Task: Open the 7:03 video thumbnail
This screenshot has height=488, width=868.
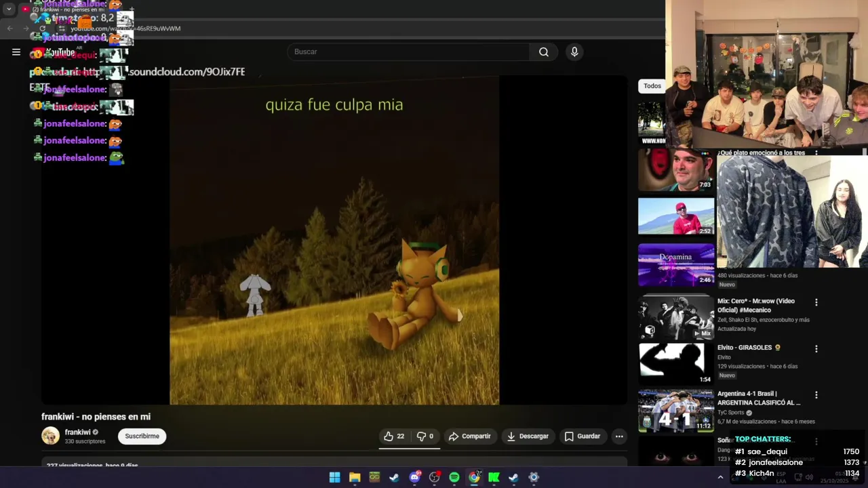Action: coord(676,170)
